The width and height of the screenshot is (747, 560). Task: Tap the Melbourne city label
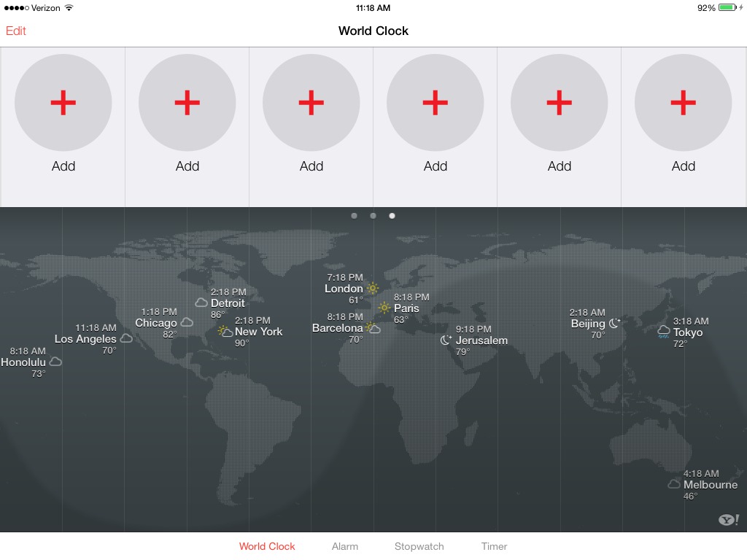709,484
